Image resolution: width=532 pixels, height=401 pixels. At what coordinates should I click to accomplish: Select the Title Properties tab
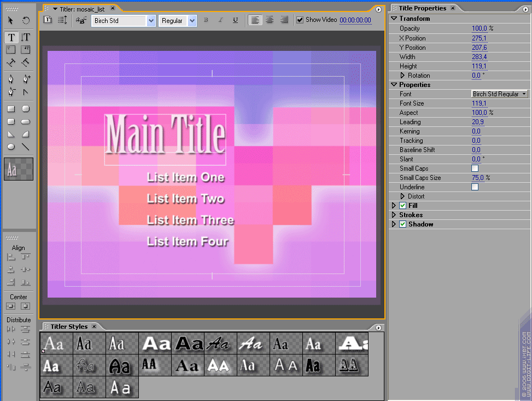pos(423,8)
